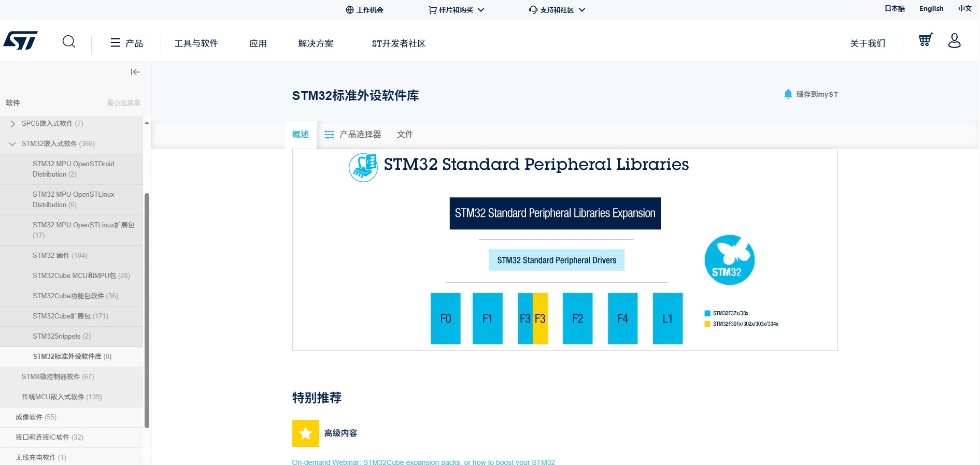
Task: Open the 应用 menu
Action: pyautogui.click(x=258, y=43)
